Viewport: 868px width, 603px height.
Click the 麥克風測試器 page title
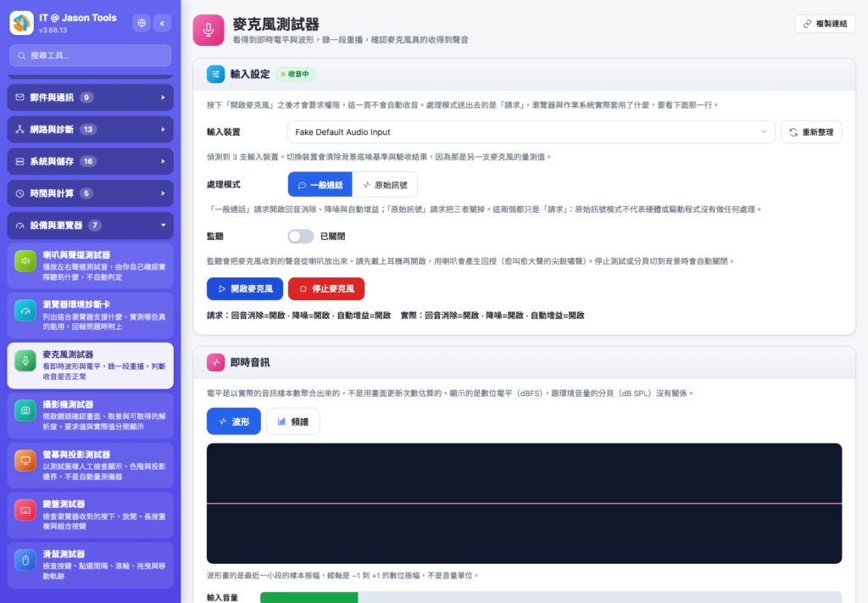[275, 24]
